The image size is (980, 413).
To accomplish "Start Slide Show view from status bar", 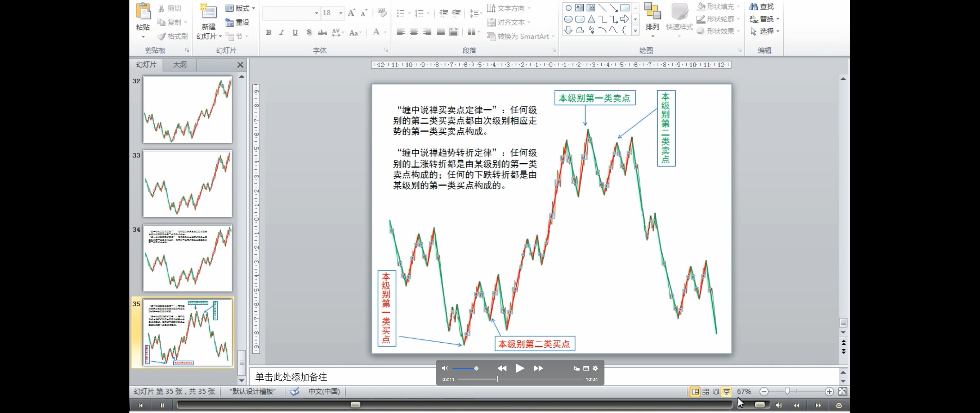I will pos(727,392).
